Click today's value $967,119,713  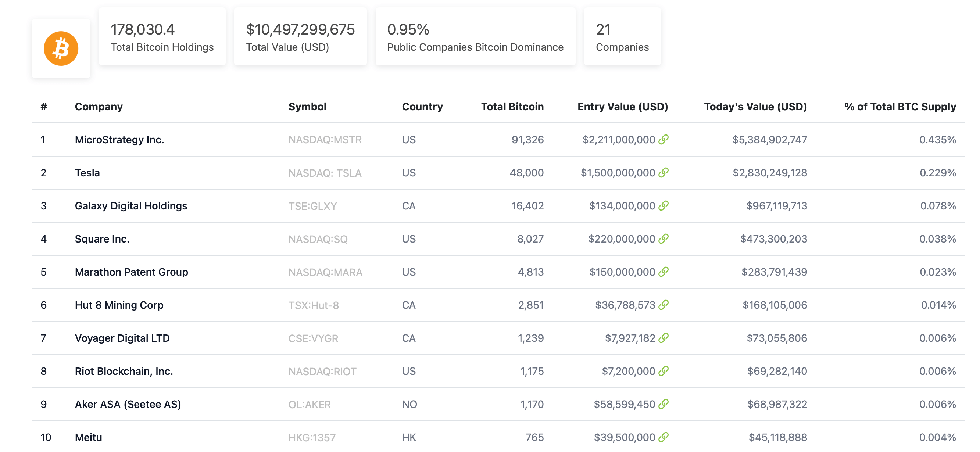click(776, 206)
